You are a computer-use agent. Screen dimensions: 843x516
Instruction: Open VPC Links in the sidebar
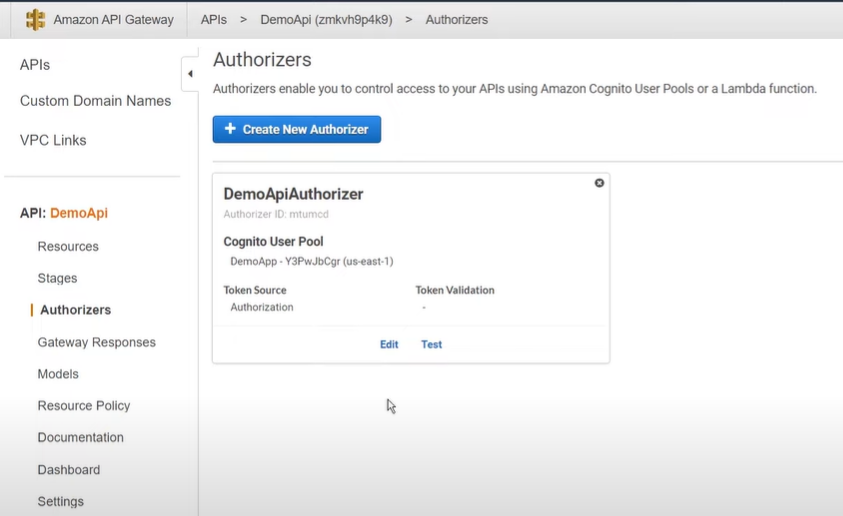click(53, 140)
